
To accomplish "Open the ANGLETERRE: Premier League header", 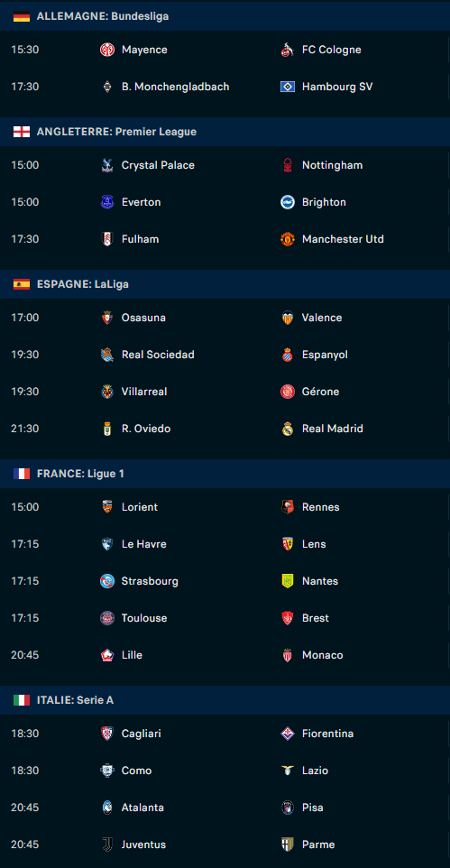I will [x=225, y=132].
